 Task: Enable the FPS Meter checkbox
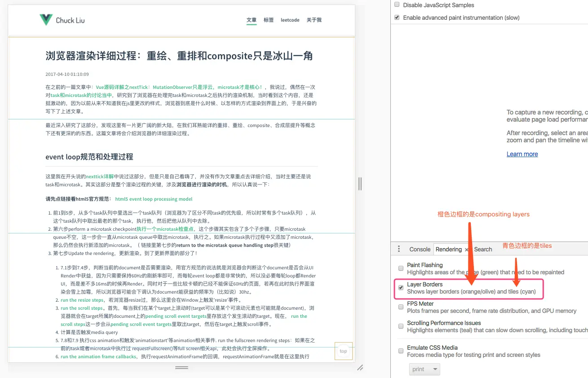(x=401, y=307)
